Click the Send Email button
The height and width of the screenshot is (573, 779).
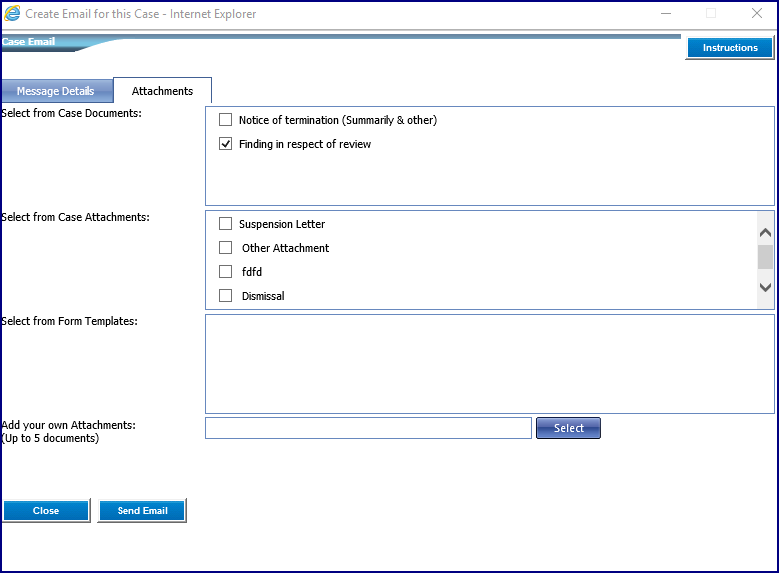(142, 510)
